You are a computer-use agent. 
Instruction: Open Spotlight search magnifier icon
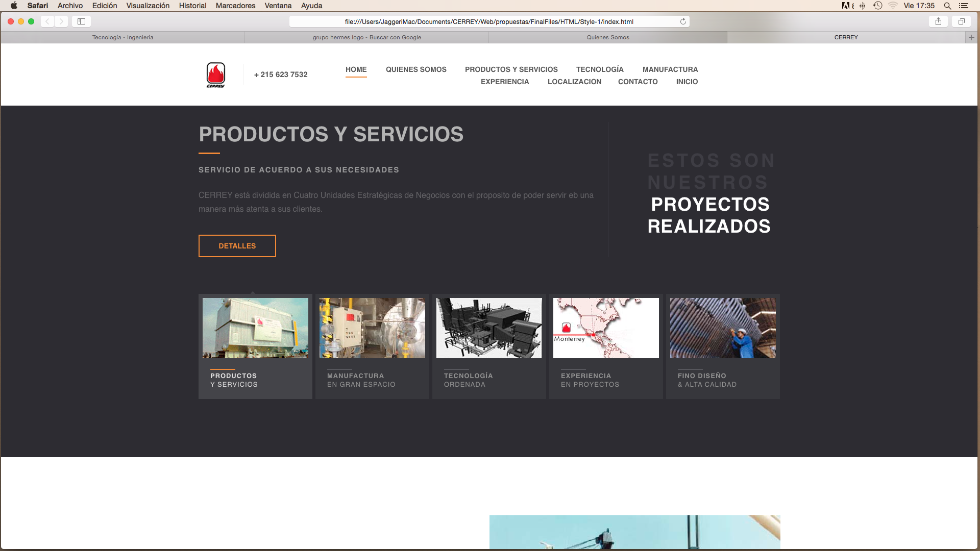[947, 6]
